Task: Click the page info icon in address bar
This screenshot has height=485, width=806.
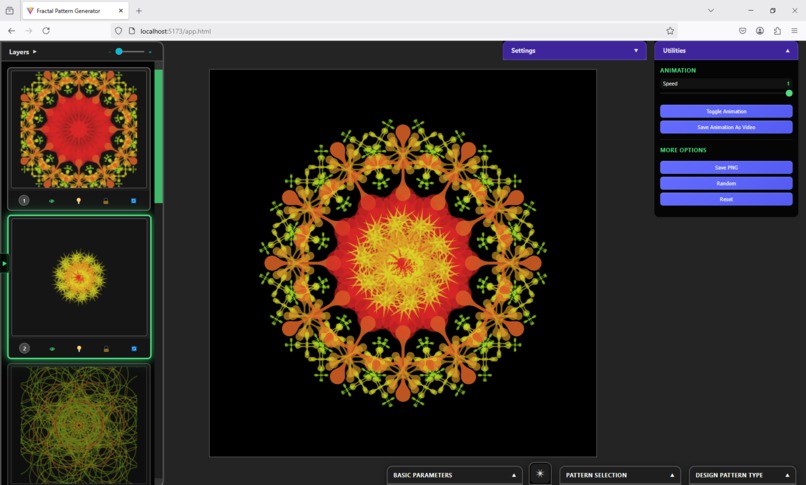Action: pos(132,31)
